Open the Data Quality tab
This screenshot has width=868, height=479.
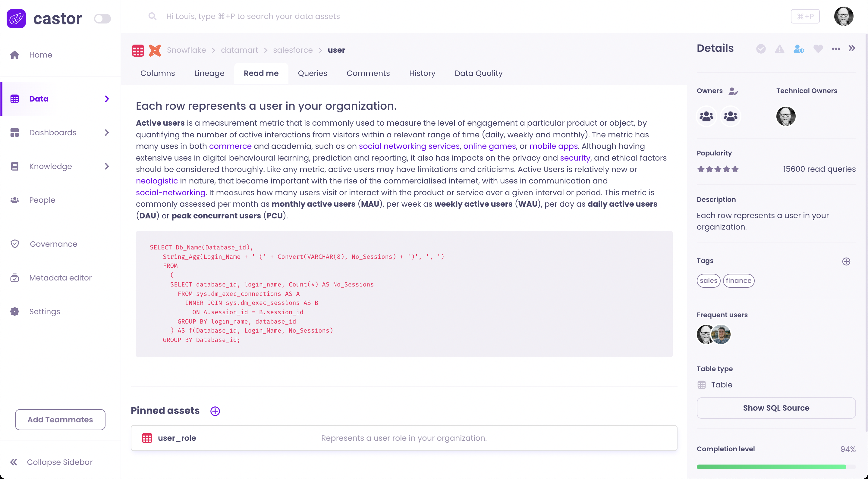coord(479,73)
